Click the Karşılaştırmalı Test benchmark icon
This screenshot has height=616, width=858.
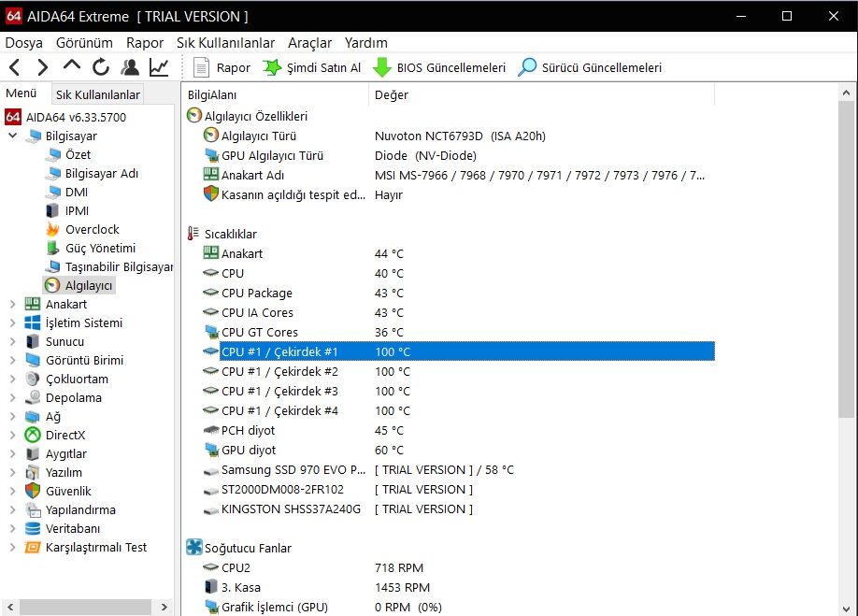tap(33, 547)
